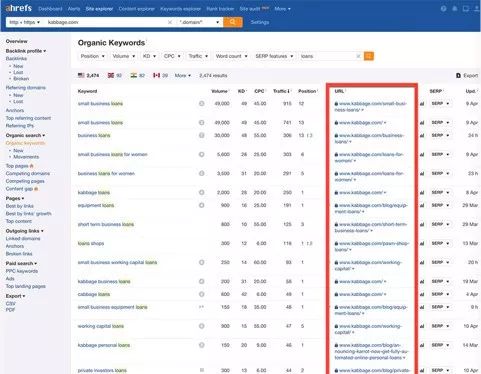This screenshot has height=374, width=481.
Task: Click the 'short term business loans' keyword
Action: click(106, 224)
